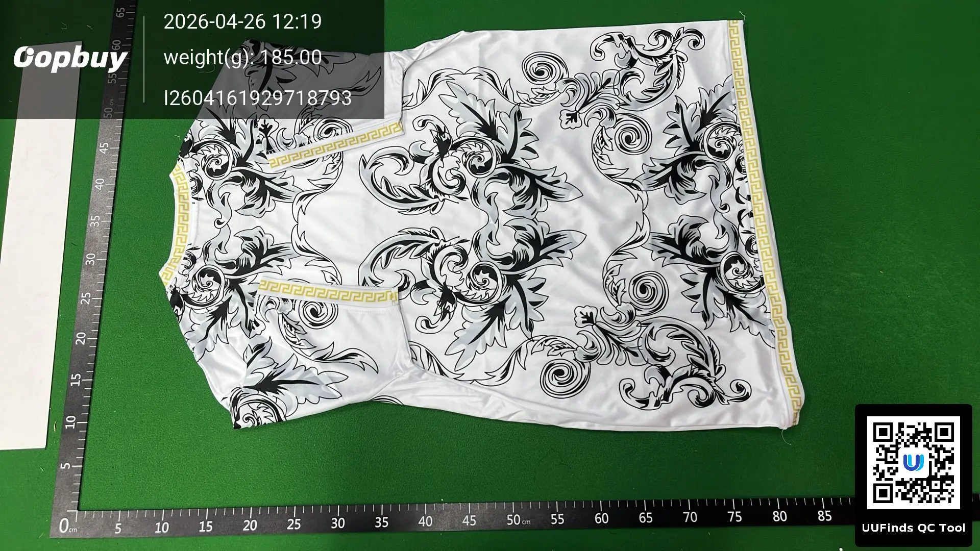The height and width of the screenshot is (551, 980).
Task: Click the lower sleeve gold cuff trim
Action: 328,291
